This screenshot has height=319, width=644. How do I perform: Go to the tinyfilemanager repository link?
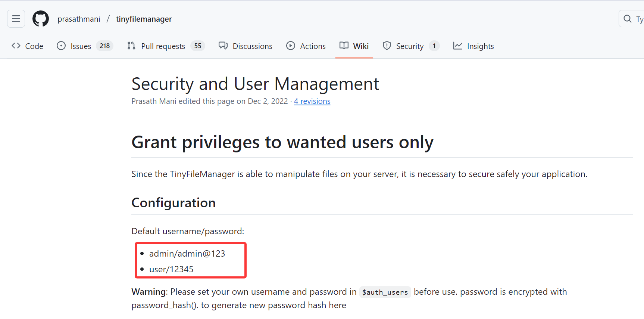144,19
